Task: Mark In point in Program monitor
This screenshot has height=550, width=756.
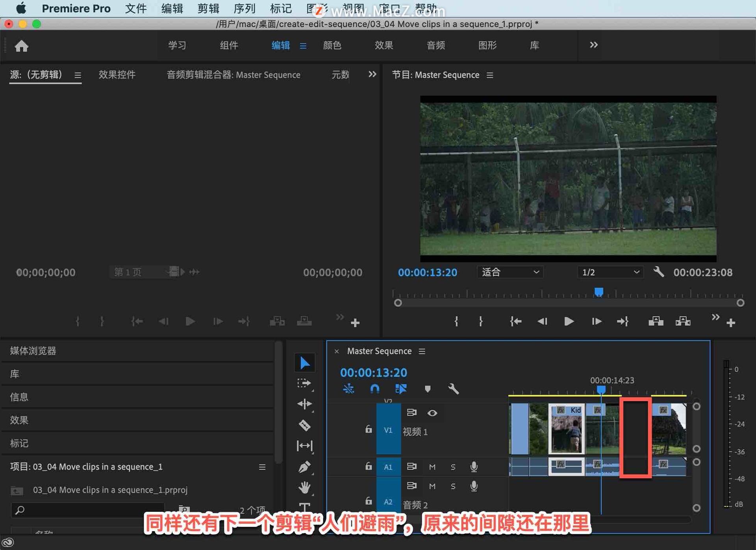Action: pos(456,322)
